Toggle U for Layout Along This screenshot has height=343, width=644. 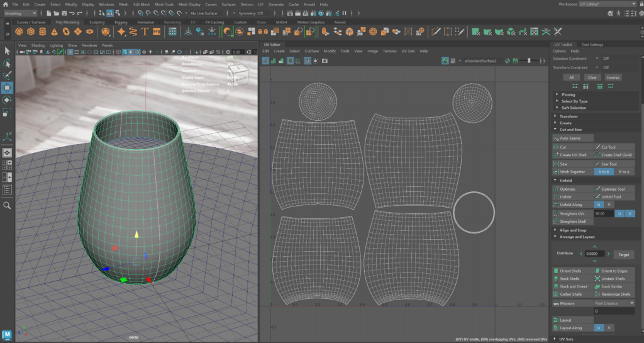click(599, 328)
